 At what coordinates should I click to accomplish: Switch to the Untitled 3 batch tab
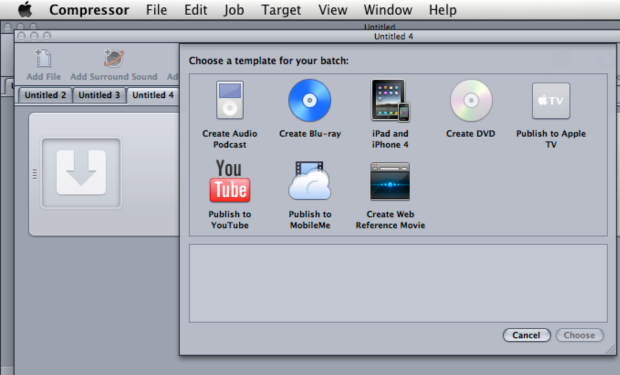pyautogui.click(x=99, y=95)
